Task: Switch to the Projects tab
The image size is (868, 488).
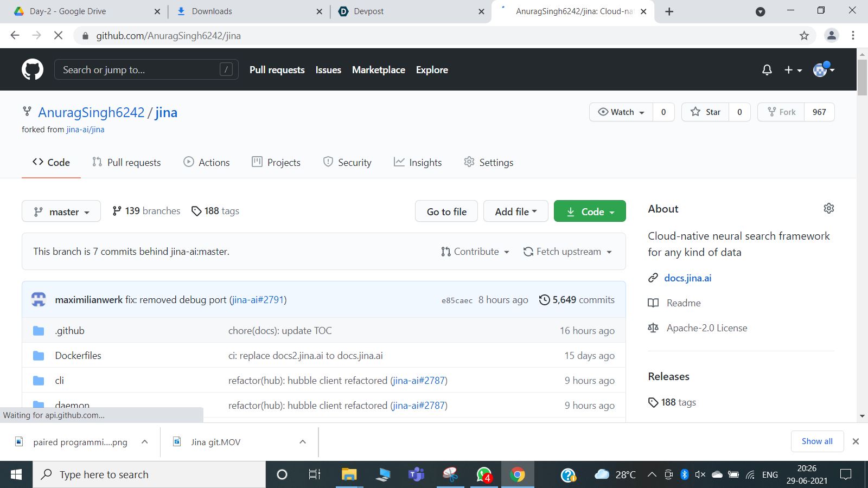Action: [276, 162]
